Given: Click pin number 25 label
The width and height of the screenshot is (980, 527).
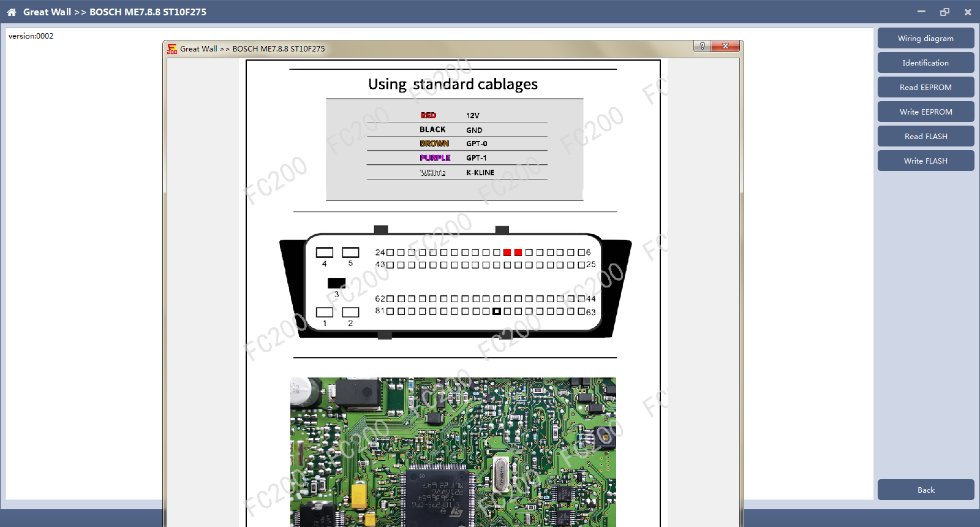Looking at the screenshot, I should pyautogui.click(x=591, y=265).
